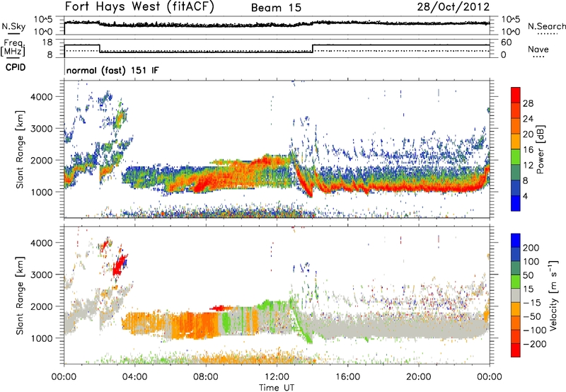This screenshot has height=392, width=566.
Task: Pick the gray segment of the velocity colorbar
Action: coord(516,295)
